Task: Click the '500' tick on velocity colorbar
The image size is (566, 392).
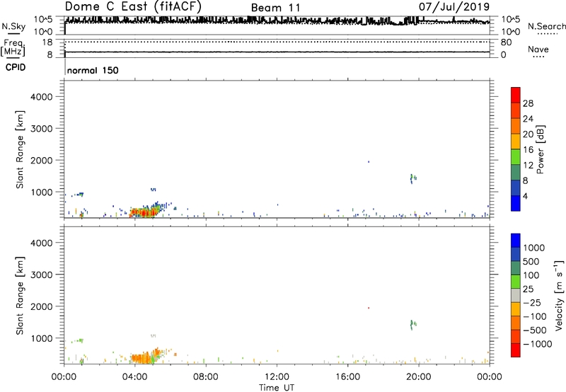Action: click(531, 262)
